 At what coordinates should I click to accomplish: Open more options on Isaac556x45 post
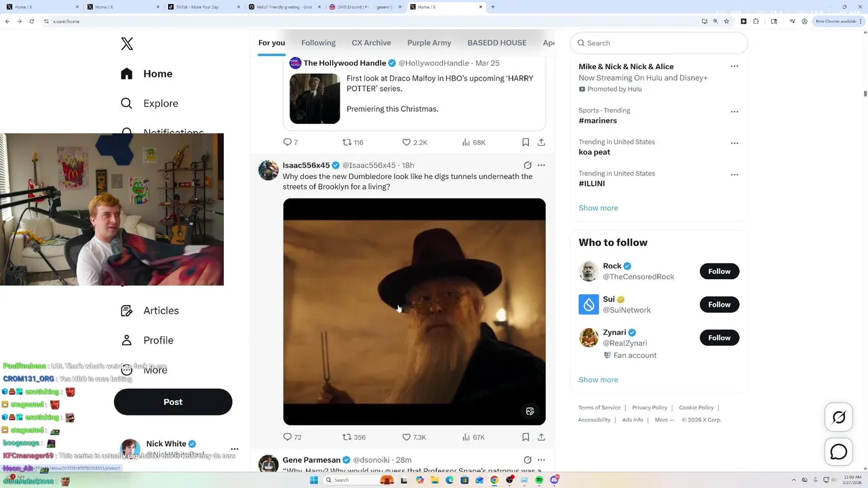541,165
